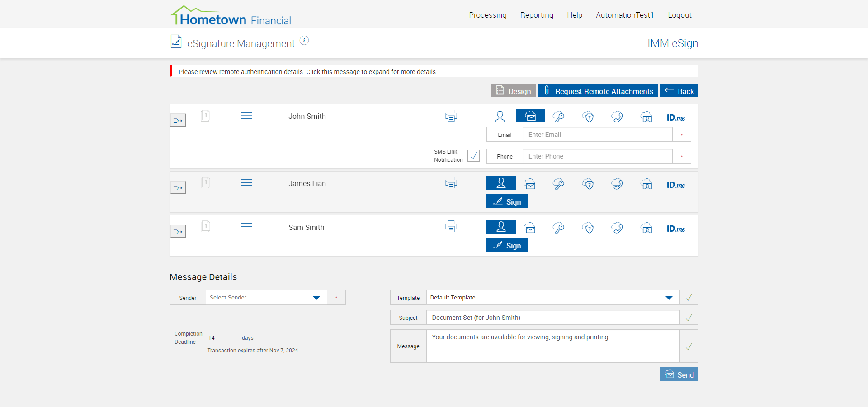This screenshot has height=407, width=868.
Task: Open the Reporting menu
Action: point(536,15)
